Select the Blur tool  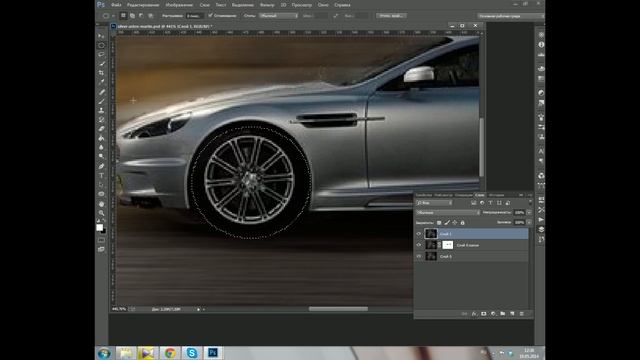point(101,147)
